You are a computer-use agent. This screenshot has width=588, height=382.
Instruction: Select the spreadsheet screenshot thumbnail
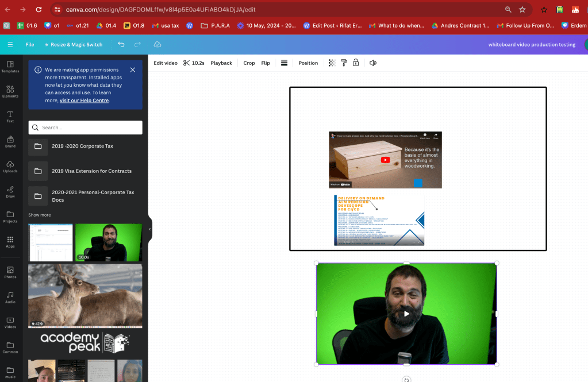[50, 242]
